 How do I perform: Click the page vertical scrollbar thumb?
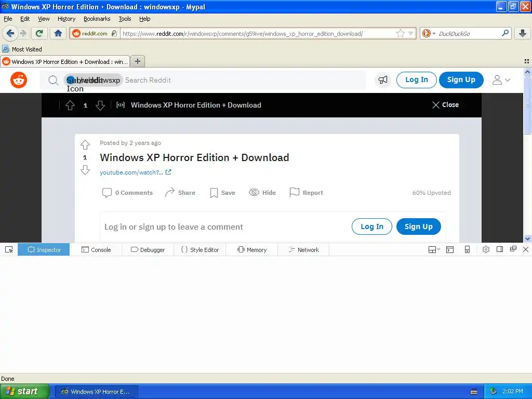(527, 105)
